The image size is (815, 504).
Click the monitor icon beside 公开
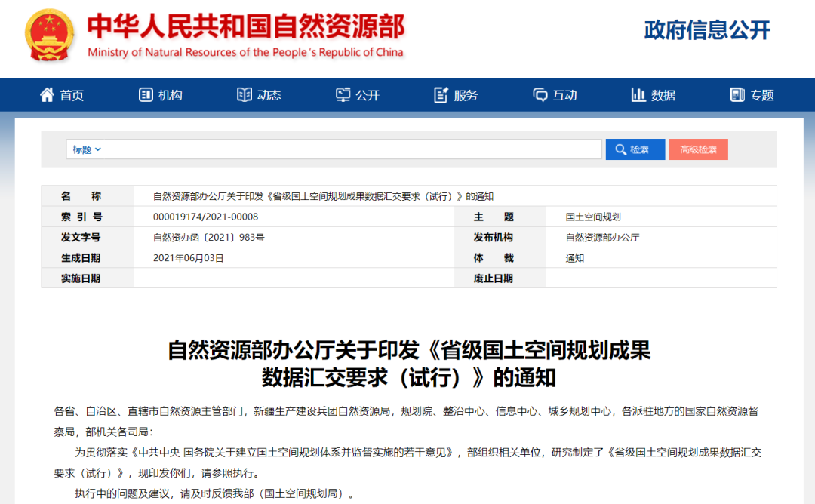pos(343,94)
